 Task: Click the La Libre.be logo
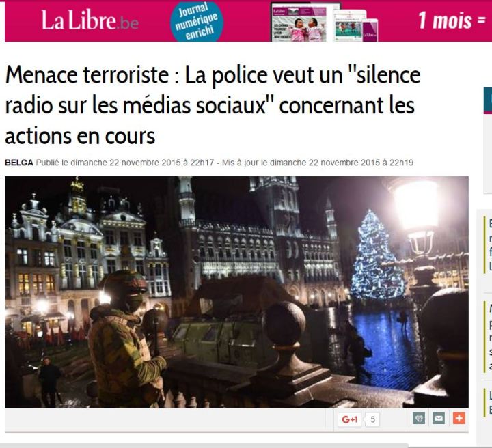(90, 20)
